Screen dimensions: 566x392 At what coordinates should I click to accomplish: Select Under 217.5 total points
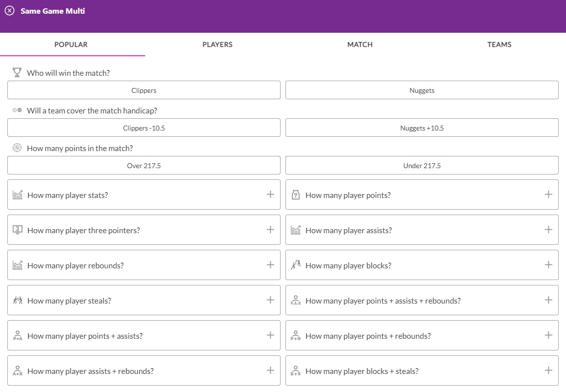[x=422, y=166]
